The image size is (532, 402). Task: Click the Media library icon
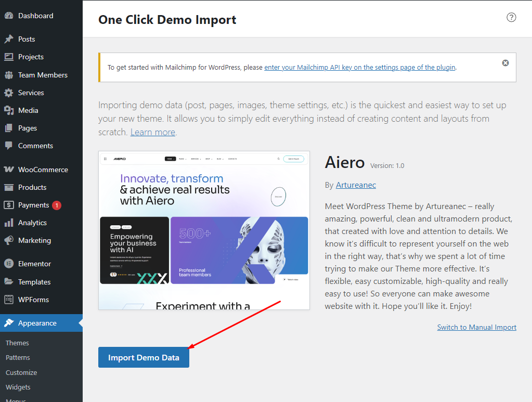click(x=9, y=110)
